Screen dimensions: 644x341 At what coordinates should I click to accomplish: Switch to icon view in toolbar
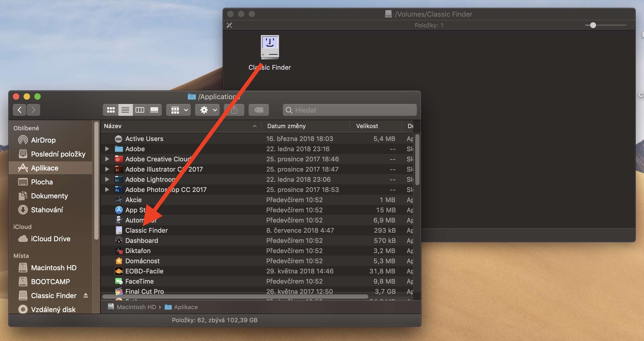[x=111, y=110]
